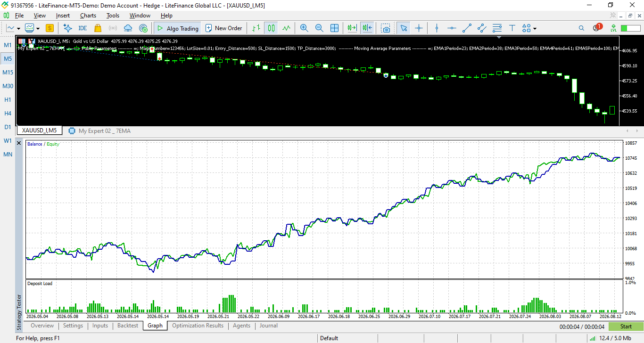Select the XAUUSD_I,M5 chart tab
The image size is (644, 343).
39,131
